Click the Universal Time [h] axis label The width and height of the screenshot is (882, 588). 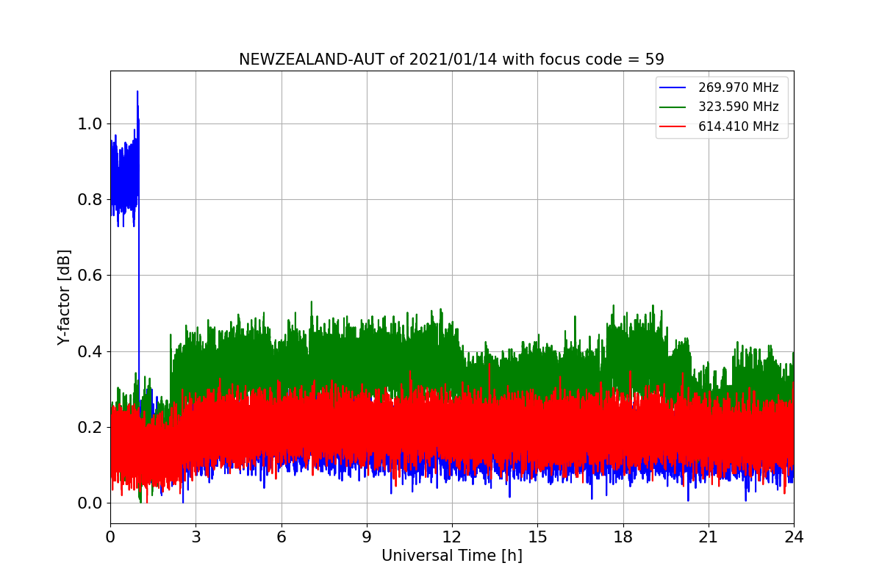pos(451,556)
